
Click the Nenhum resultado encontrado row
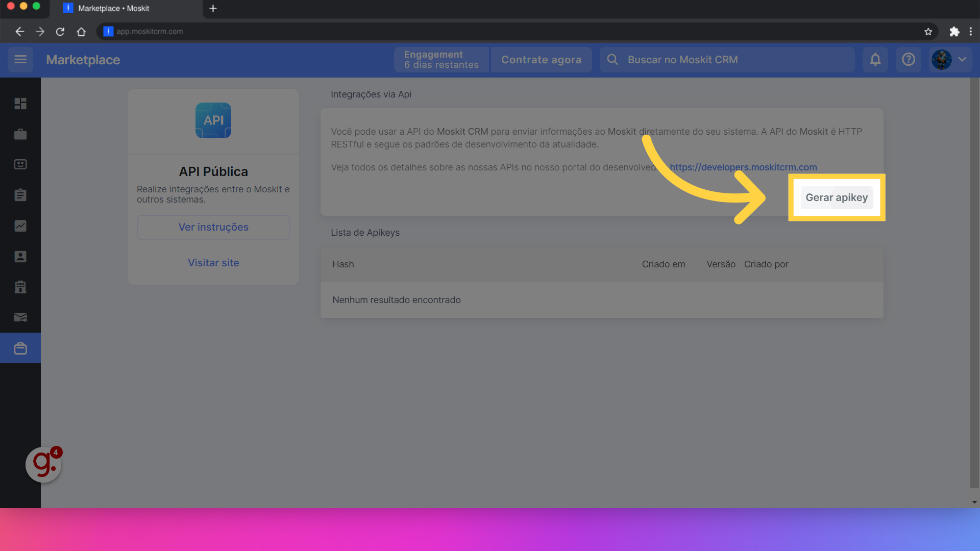[x=602, y=300]
